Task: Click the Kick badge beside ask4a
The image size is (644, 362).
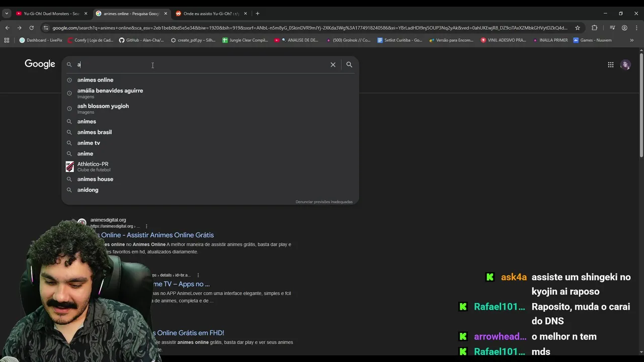Action: click(490, 277)
